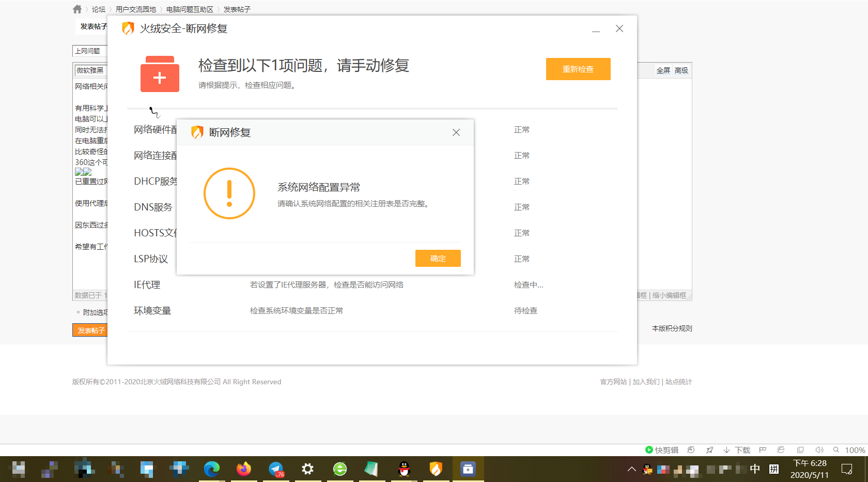Click the Huorong logo in main window title

[x=128, y=28]
